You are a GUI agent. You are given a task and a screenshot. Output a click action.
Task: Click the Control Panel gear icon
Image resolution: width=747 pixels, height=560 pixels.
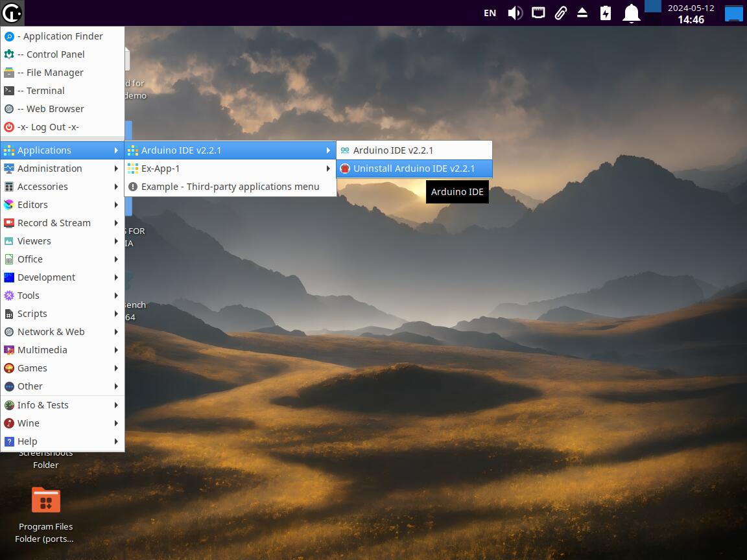click(9, 54)
